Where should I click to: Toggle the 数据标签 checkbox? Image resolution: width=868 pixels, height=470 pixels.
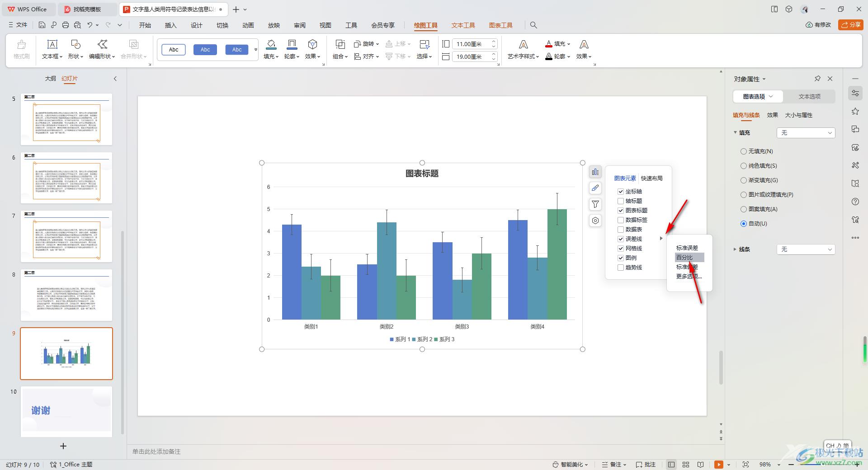(x=621, y=220)
